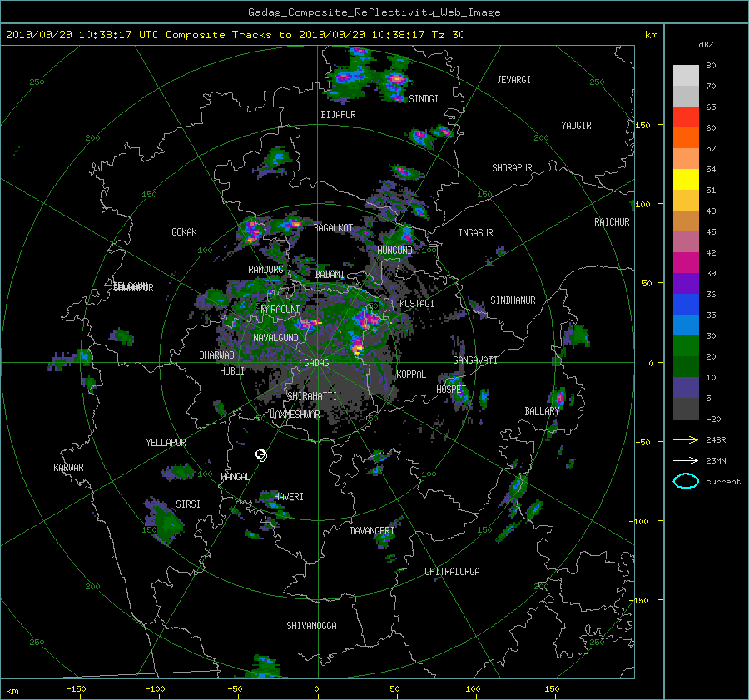Select the 57 dBZ light orange swatch
Image resolution: width=749 pixels, height=700 pixels.
click(686, 158)
